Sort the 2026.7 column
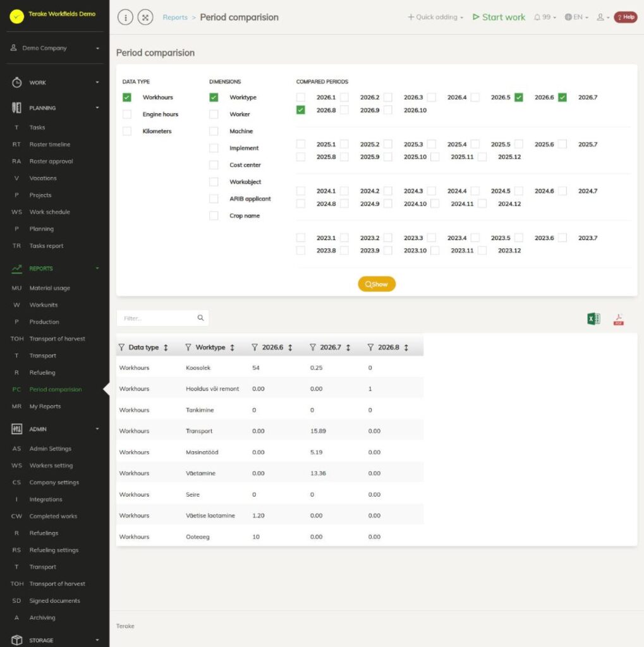Viewport: 644px width, 647px height. point(348,348)
